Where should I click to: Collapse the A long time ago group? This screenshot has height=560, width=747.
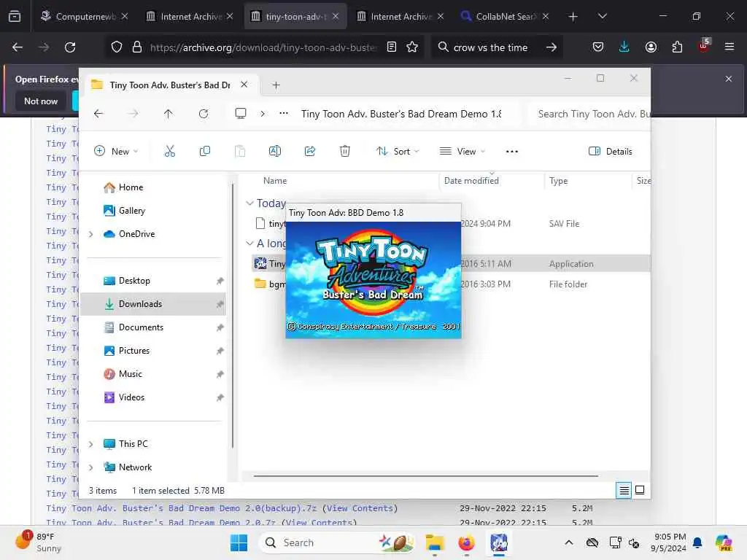(249, 244)
